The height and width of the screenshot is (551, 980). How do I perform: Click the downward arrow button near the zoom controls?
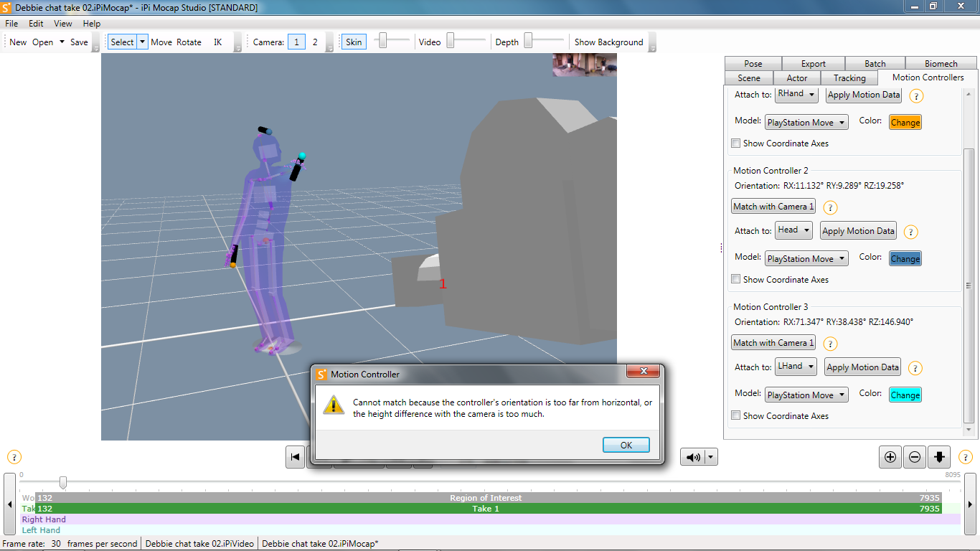point(939,457)
